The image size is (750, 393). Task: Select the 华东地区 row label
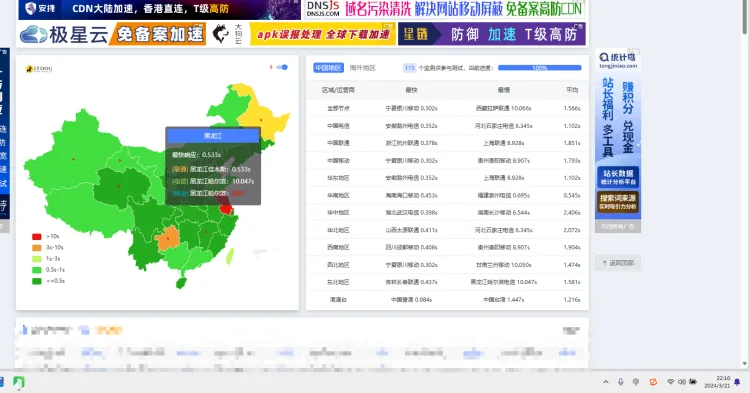pos(338,178)
